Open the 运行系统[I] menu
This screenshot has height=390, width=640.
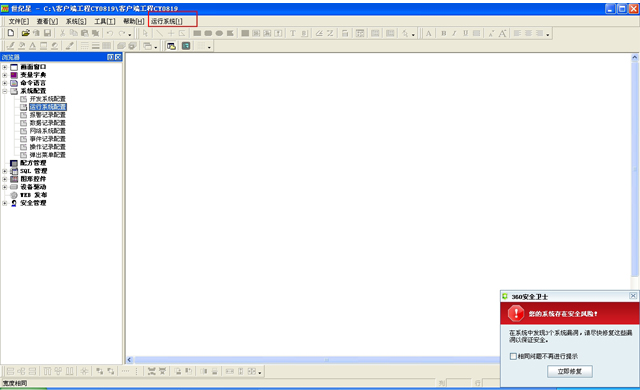pos(167,21)
